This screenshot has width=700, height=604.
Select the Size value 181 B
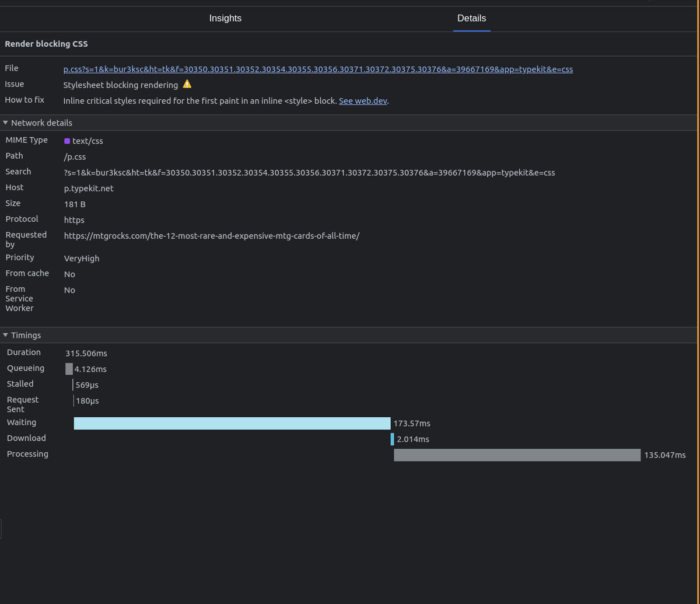(x=75, y=204)
